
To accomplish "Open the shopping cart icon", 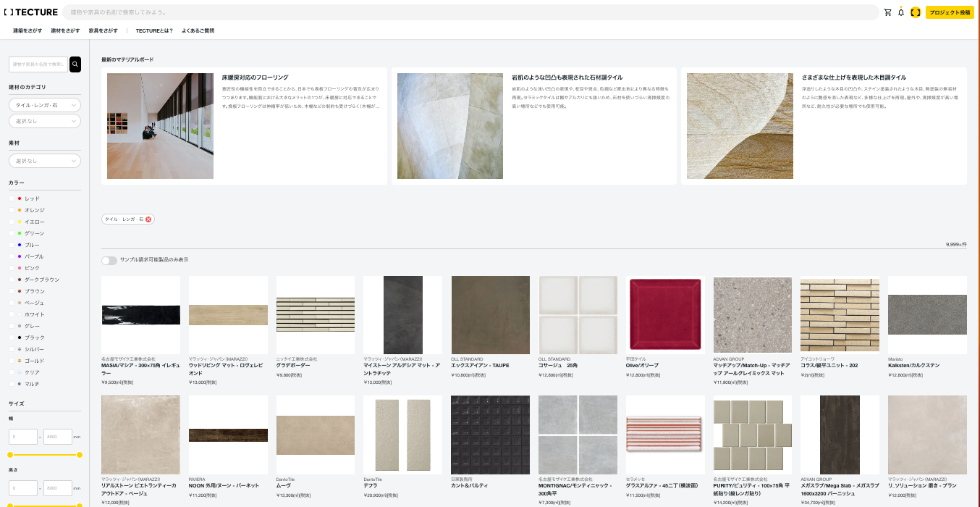I will (888, 12).
